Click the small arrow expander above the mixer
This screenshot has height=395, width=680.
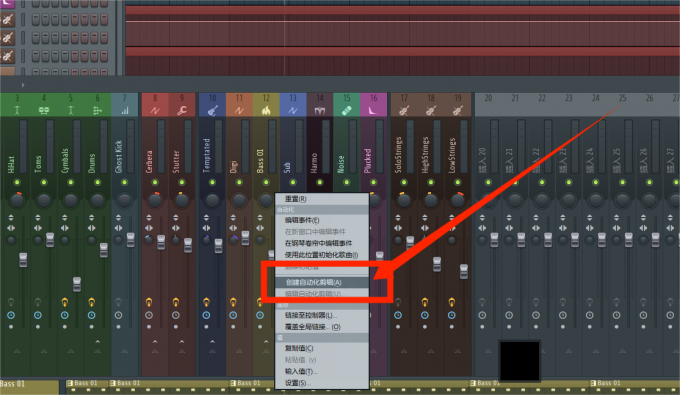tap(23, 85)
